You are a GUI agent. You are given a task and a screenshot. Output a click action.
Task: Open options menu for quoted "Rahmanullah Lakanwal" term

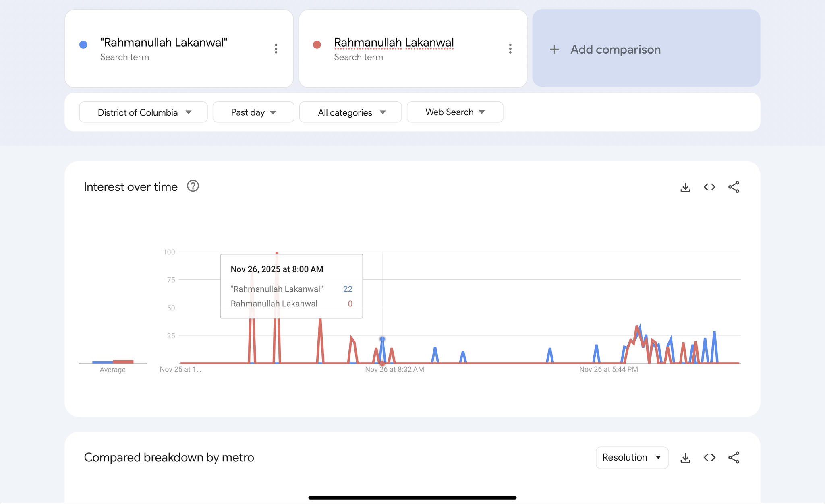276,49
